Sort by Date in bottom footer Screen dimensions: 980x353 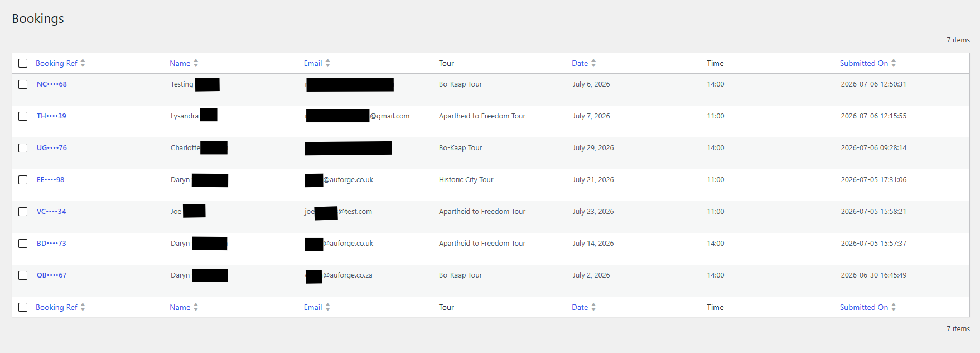click(x=580, y=307)
